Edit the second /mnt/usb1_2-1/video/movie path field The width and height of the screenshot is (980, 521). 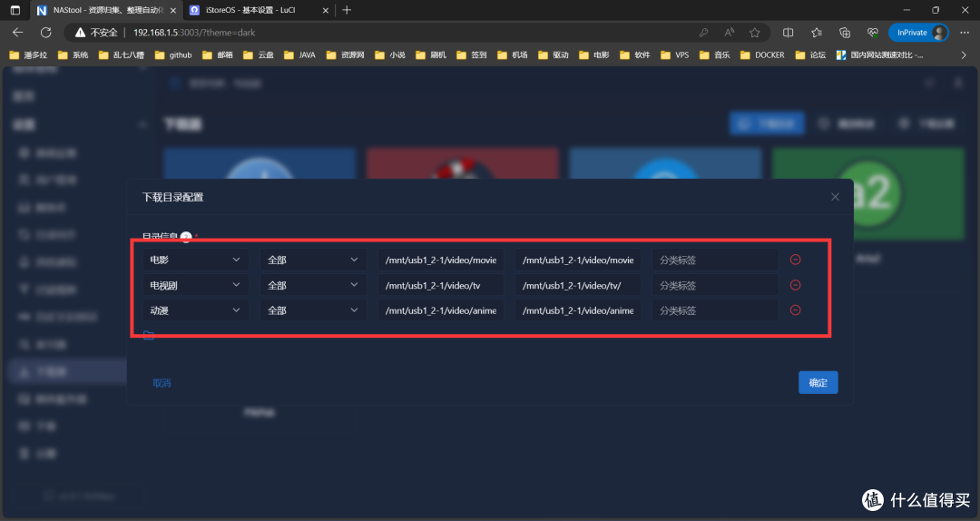tap(577, 260)
